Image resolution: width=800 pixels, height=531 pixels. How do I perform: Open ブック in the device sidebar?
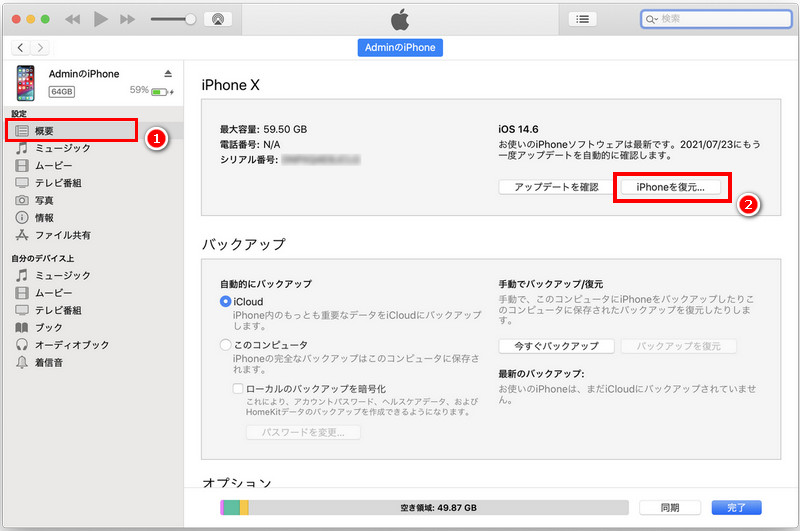[39, 328]
